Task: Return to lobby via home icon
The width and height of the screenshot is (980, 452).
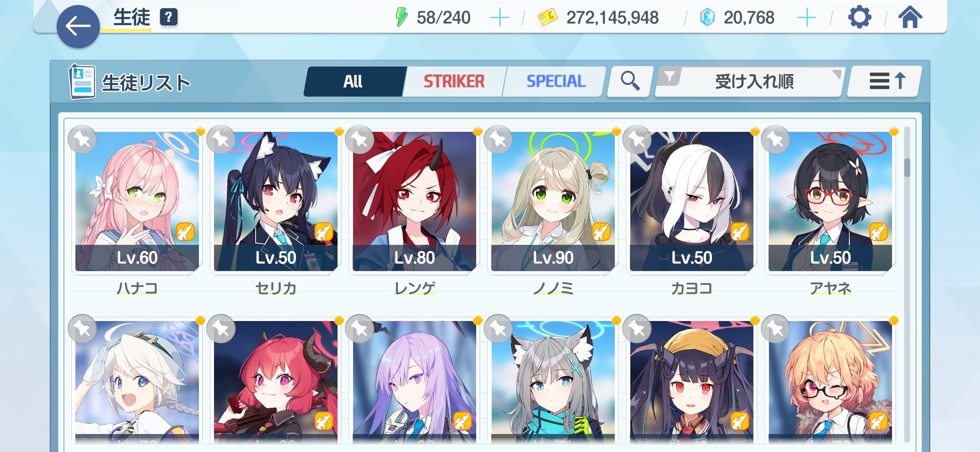Action: click(910, 18)
